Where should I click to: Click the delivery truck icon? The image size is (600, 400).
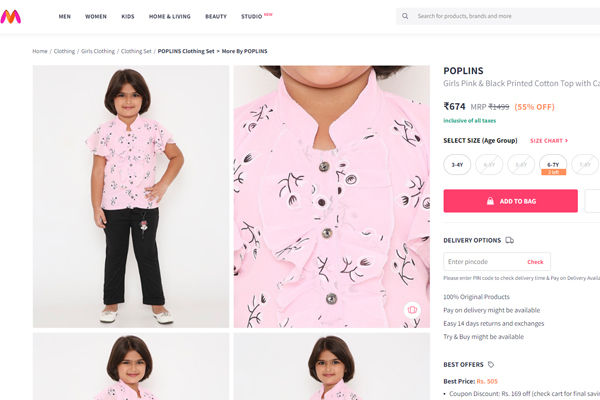510,240
